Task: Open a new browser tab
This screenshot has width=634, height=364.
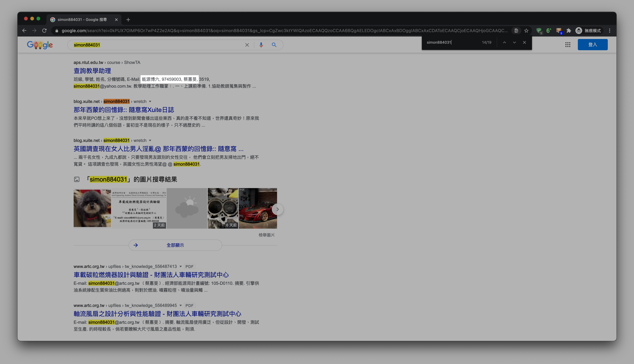Action: pyautogui.click(x=128, y=19)
